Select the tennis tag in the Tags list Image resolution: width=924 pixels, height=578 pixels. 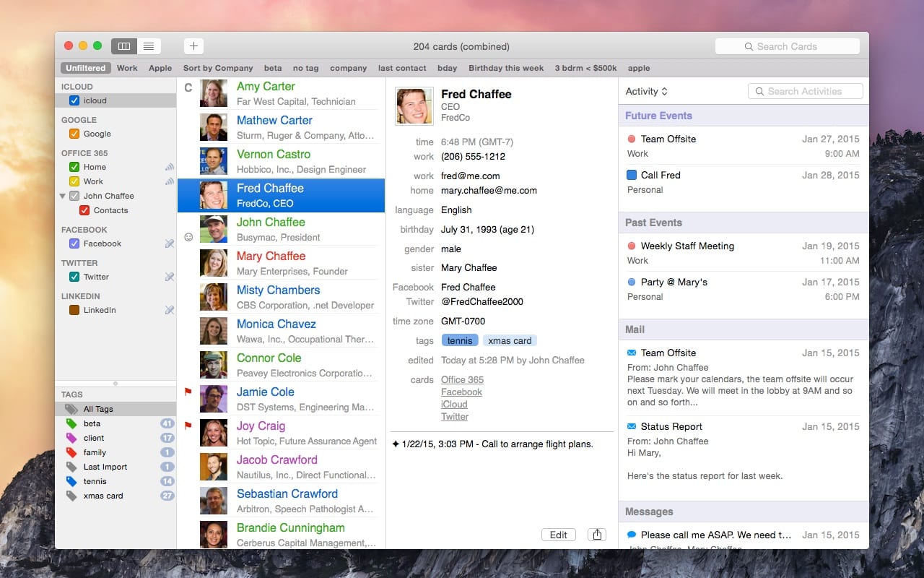click(x=95, y=481)
